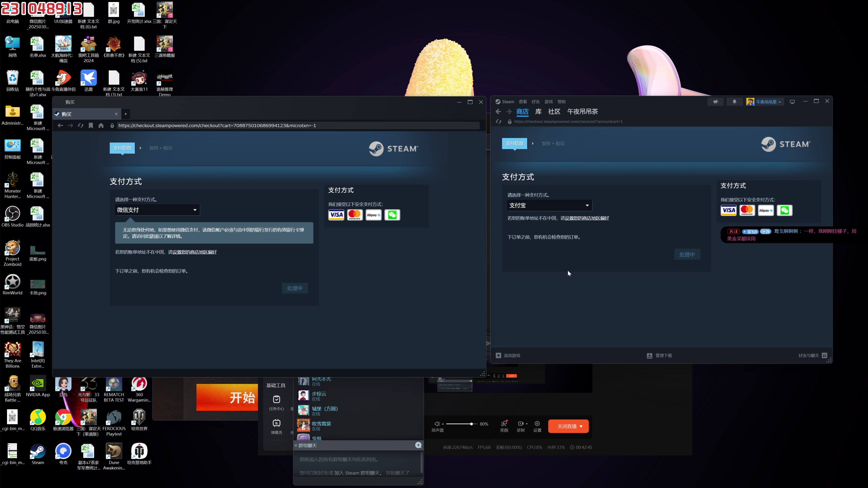The width and height of the screenshot is (868, 488).
Task: Go back in Steam client
Action: click(x=498, y=111)
